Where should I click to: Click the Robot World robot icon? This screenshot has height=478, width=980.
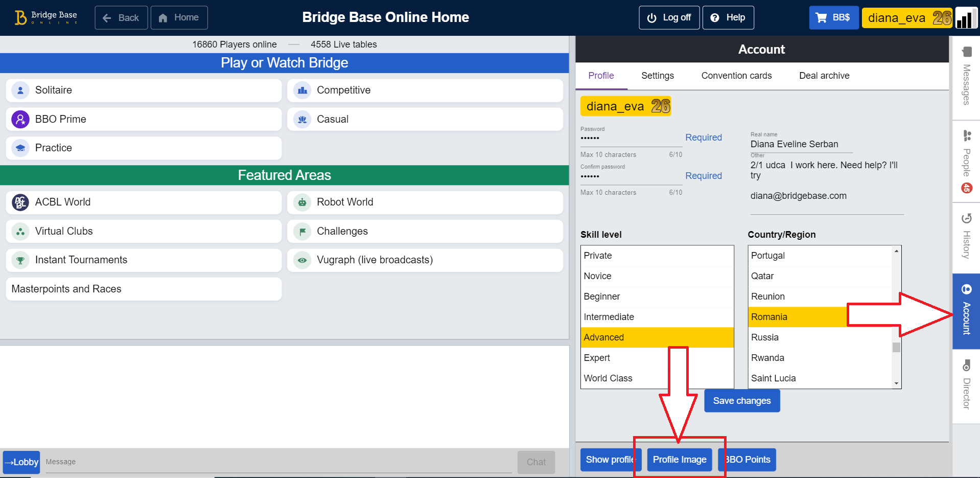point(302,202)
